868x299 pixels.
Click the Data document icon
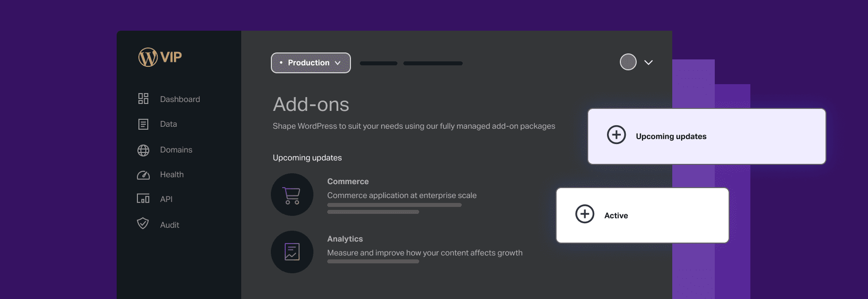coord(143,124)
